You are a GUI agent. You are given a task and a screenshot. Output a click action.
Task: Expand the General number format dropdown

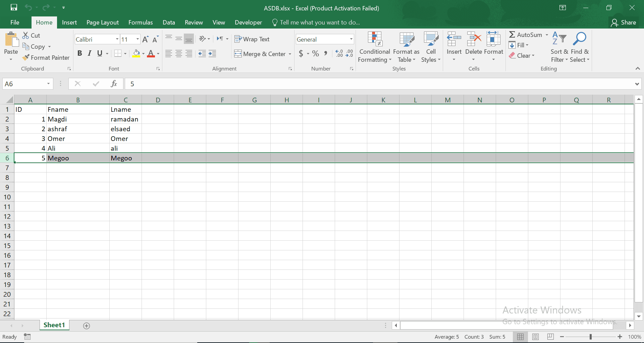coord(351,39)
